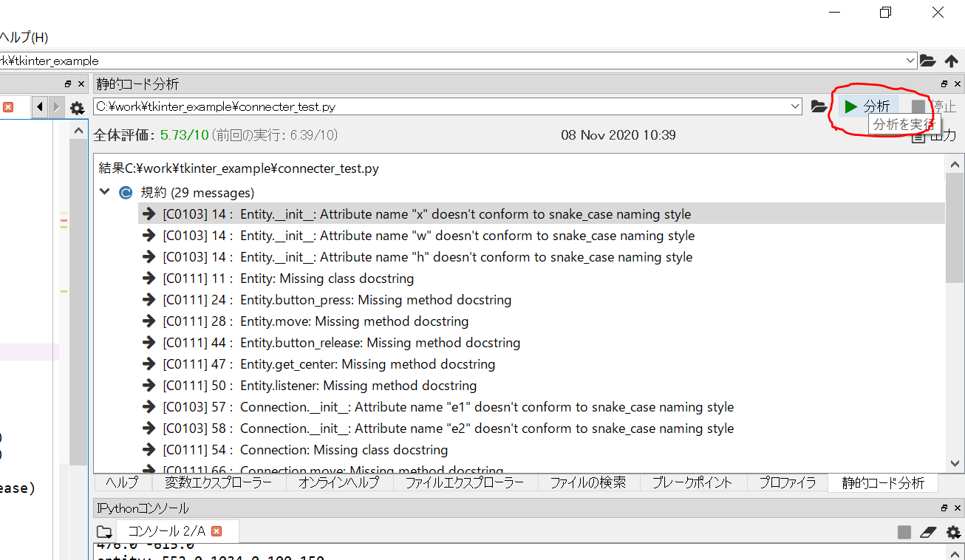Open the options gear in the left pane toolbar
The width and height of the screenshot is (965, 560).
pyautogui.click(x=76, y=107)
